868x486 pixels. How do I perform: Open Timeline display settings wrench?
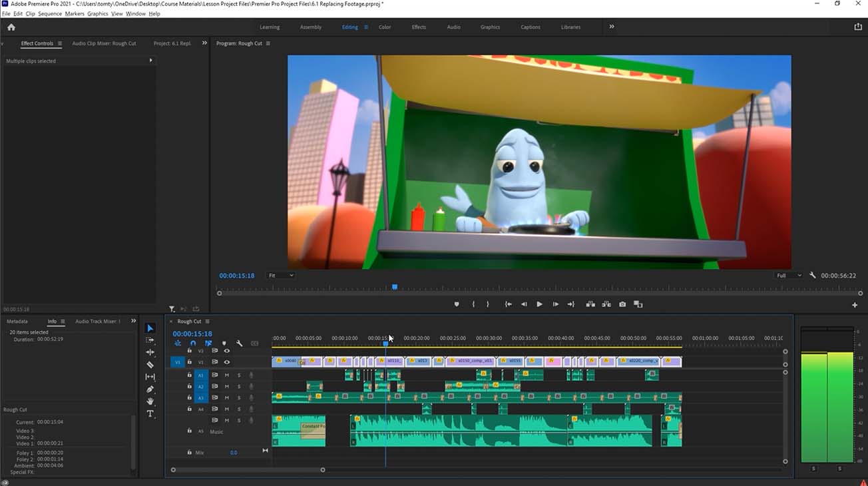point(239,344)
